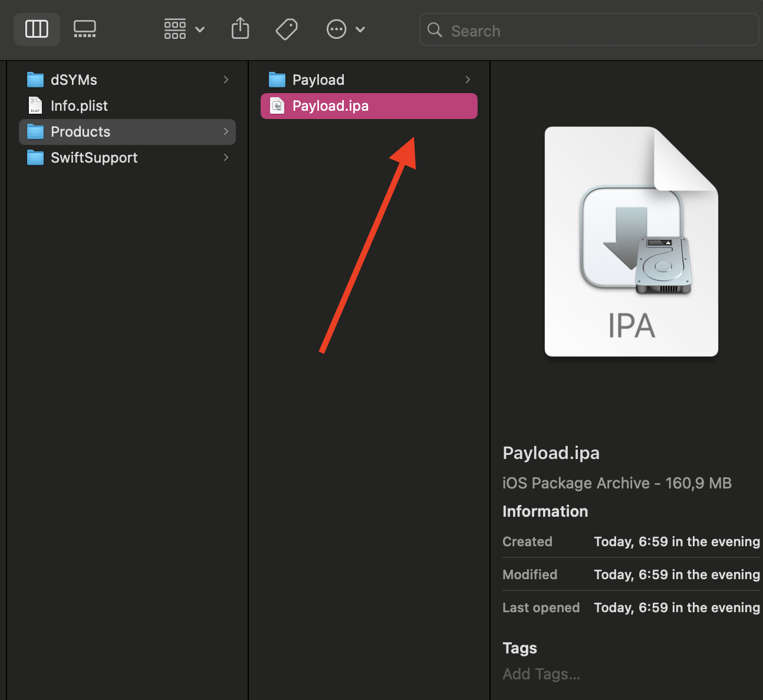Switch to column view
The width and height of the screenshot is (763, 700).
coord(37,29)
